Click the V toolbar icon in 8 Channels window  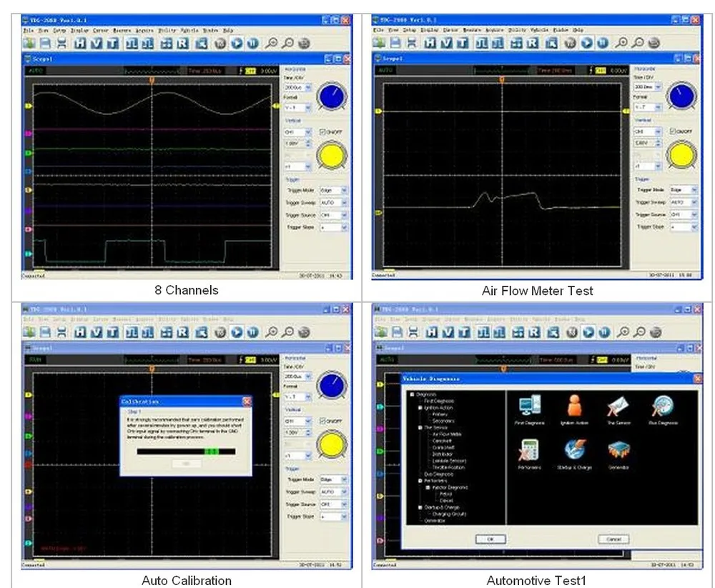[97, 44]
